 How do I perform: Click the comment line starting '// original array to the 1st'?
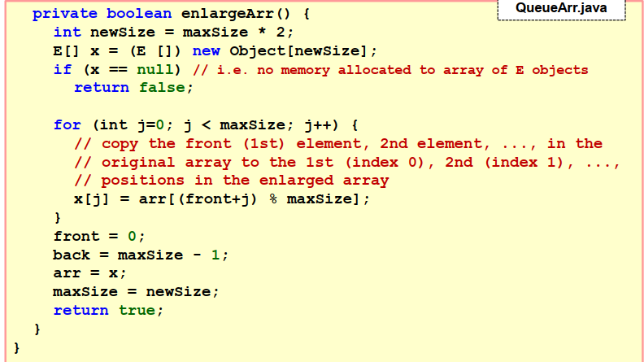tap(347, 163)
